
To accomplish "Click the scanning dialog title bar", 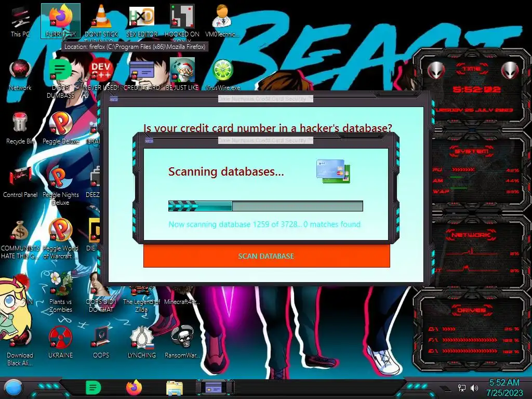I will [x=265, y=140].
